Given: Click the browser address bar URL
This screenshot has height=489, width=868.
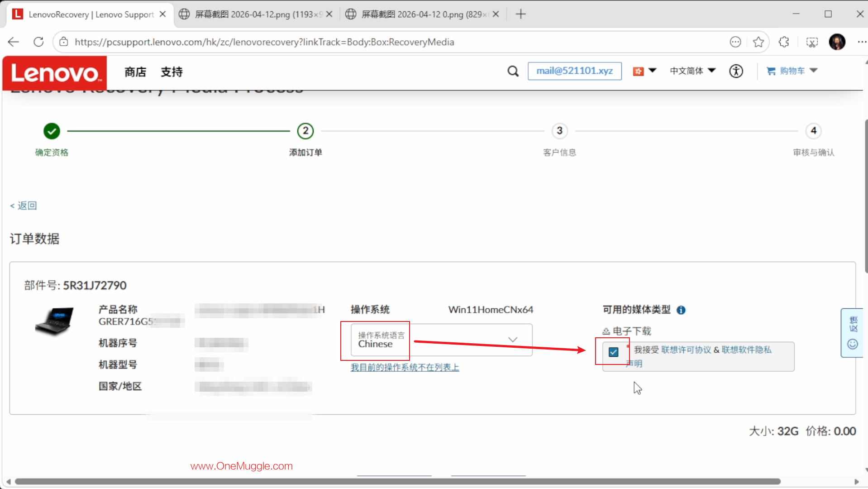Looking at the screenshot, I should pos(264,42).
